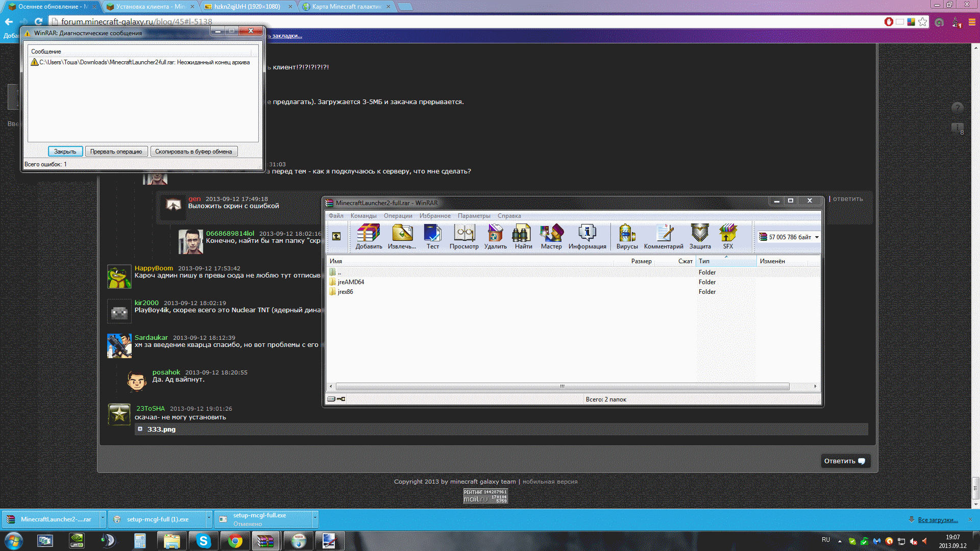Expand the 57 005 786 байт archive dropdown
This screenshot has width=980, height=551.
tap(817, 237)
